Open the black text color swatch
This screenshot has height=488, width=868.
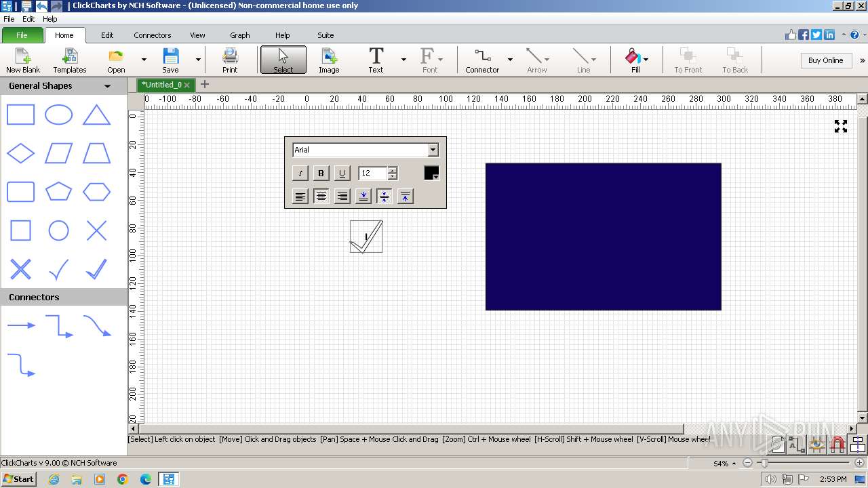[431, 174]
